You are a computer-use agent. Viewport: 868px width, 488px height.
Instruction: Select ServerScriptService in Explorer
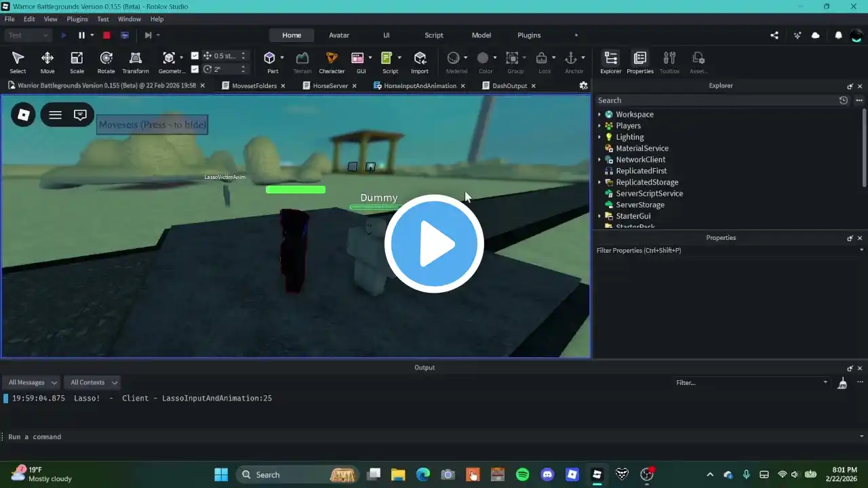(649, 194)
